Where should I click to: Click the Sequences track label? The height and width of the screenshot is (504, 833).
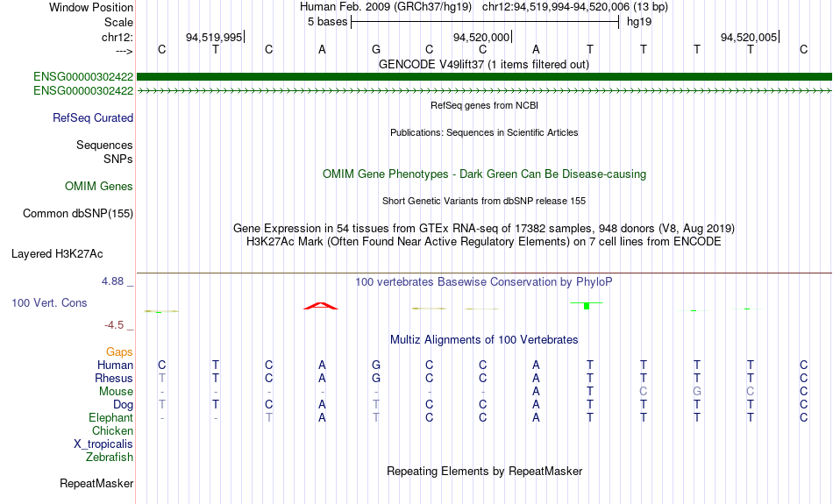point(104,145)
